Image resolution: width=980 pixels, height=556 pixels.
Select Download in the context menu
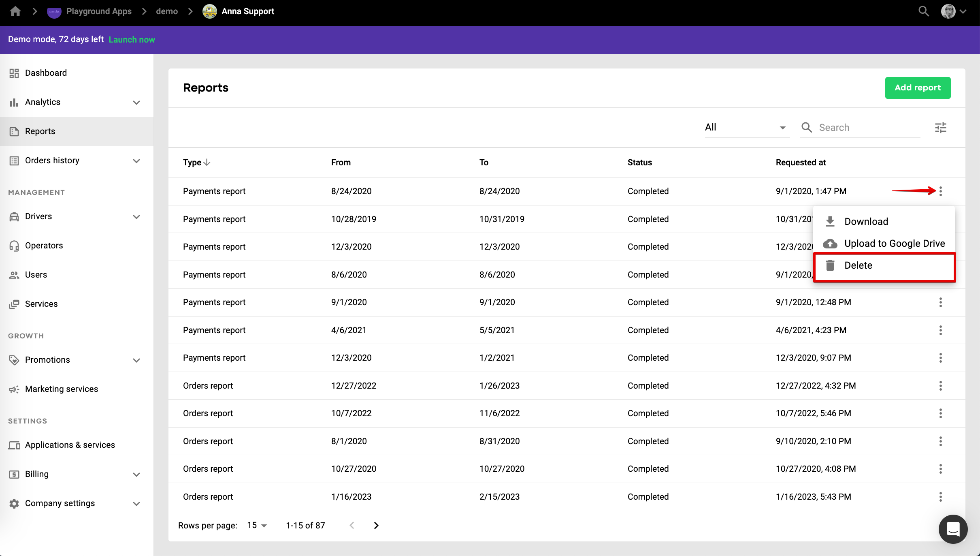[866, 222]
